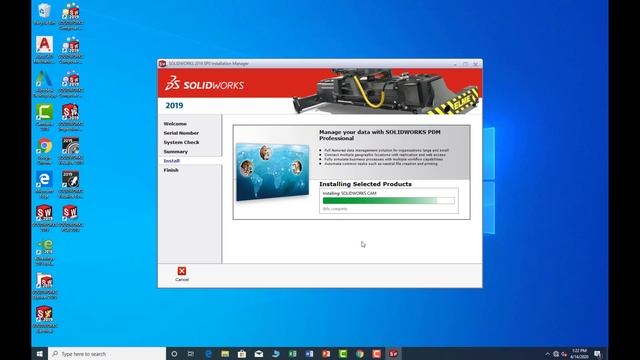Select the green Camtasia desktop icon
Screen dimensions: 640x360
pyautogui.click(x=44, y=118)
